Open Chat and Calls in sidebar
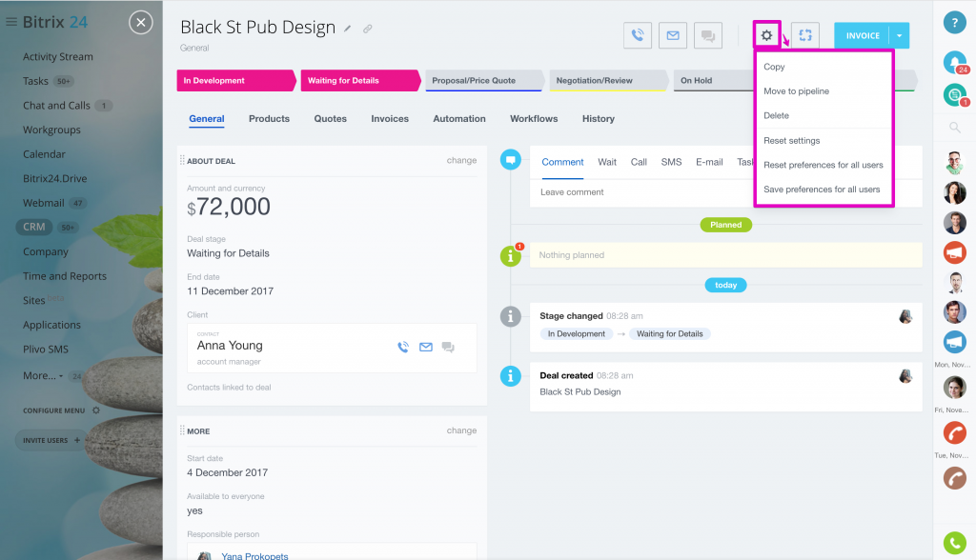Image resolution: width=976 pixels, height=560 pixels. [x=56, y=105]
